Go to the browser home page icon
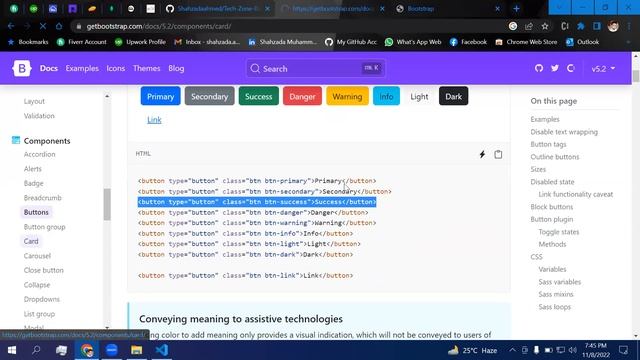The height and width of the screenshot is (360, 640). click(59, 26)
